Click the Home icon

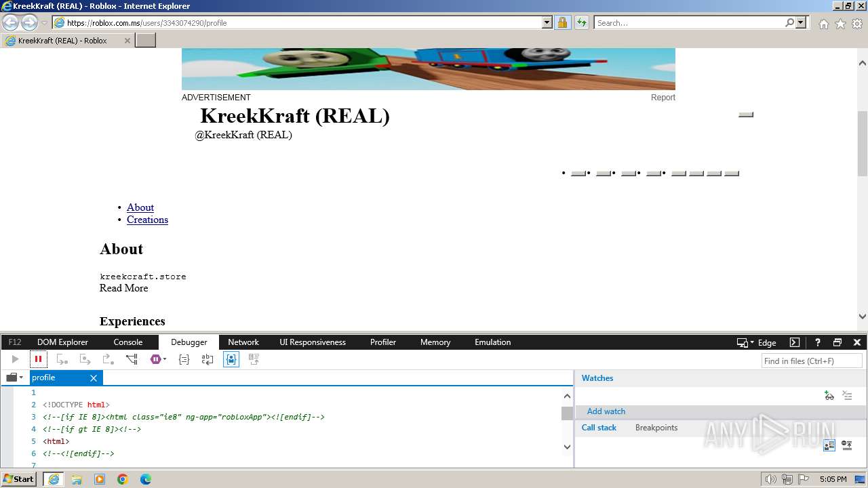tap(823, 24)
